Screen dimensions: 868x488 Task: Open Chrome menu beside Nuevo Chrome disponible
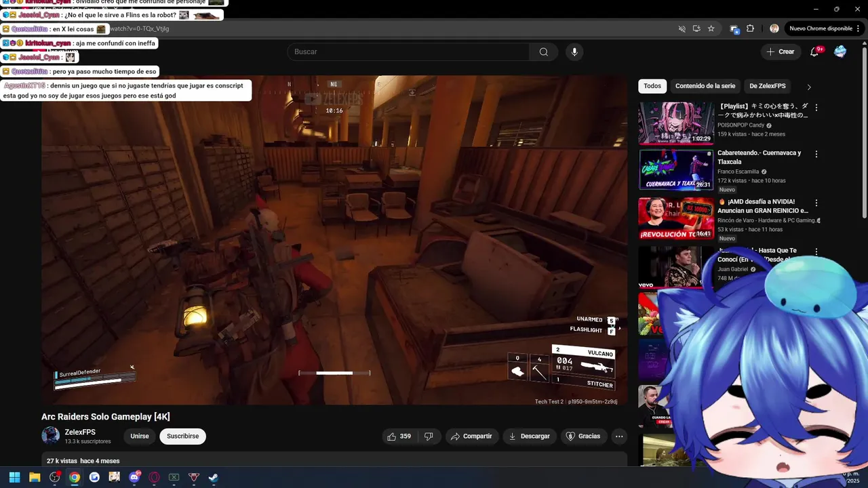859,28
